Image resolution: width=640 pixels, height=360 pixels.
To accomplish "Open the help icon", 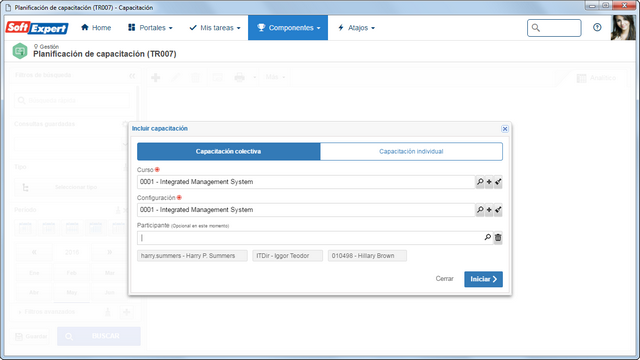I will click(597, 27).
